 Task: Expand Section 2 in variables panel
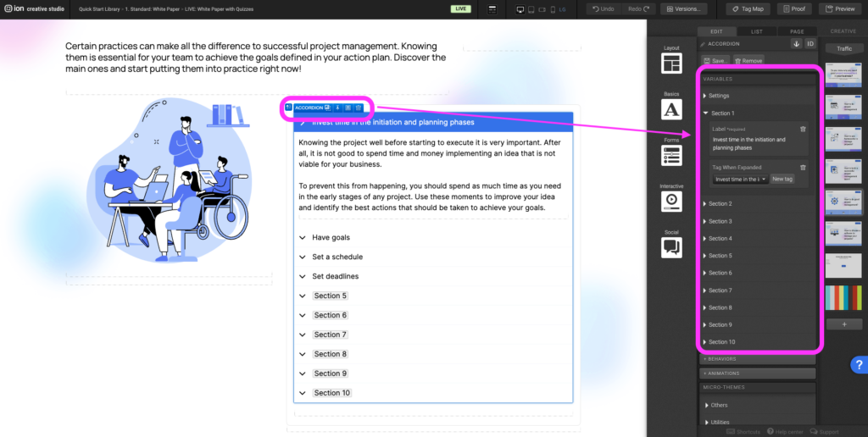tap(720, 203)
